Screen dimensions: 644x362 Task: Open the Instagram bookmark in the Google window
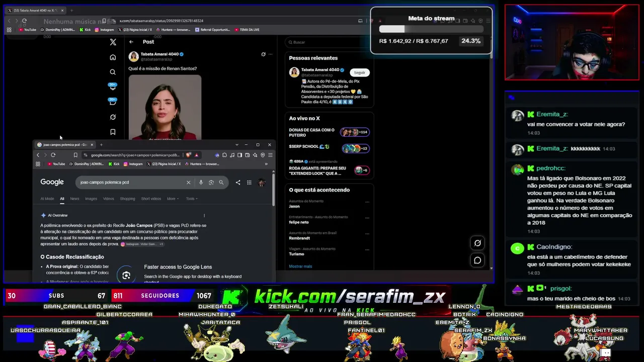tap(133, 164)
